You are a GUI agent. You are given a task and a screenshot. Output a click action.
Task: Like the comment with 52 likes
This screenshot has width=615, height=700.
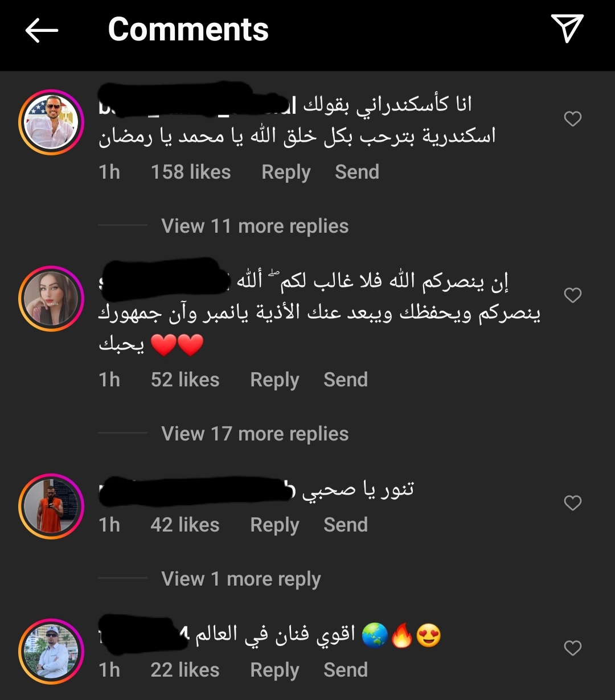[572, 295]
